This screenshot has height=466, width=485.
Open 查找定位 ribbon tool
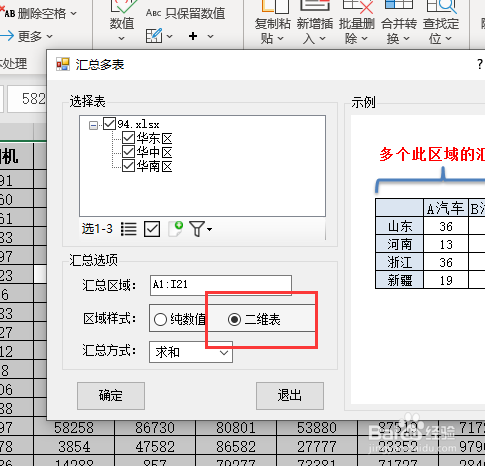tap(441, 23)
